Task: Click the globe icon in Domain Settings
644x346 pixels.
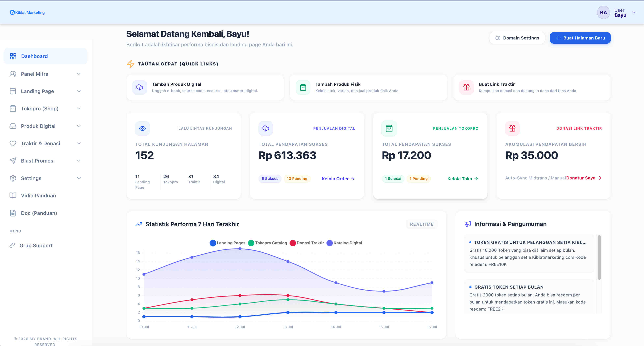Action: (x=498, y=38)
